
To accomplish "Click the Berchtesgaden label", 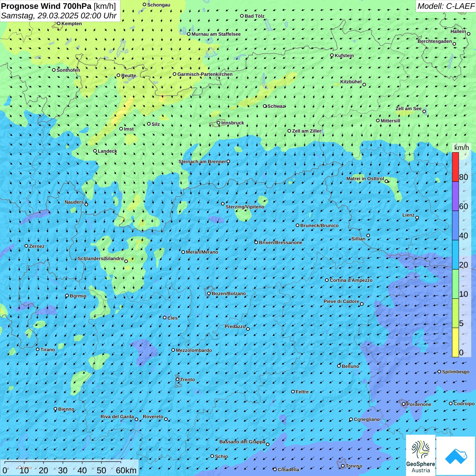I will [435, 41].
